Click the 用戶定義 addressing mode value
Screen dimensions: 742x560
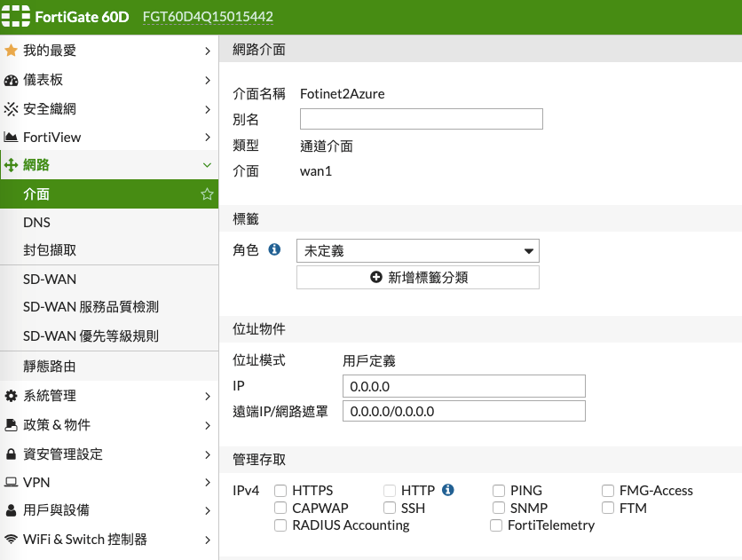click(x=369, y=361)
